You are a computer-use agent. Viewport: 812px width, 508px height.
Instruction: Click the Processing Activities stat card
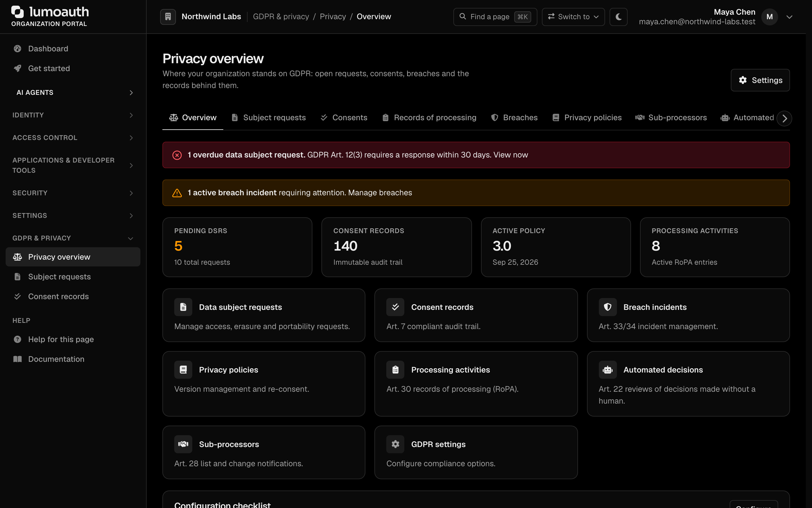tap(715, 247)
